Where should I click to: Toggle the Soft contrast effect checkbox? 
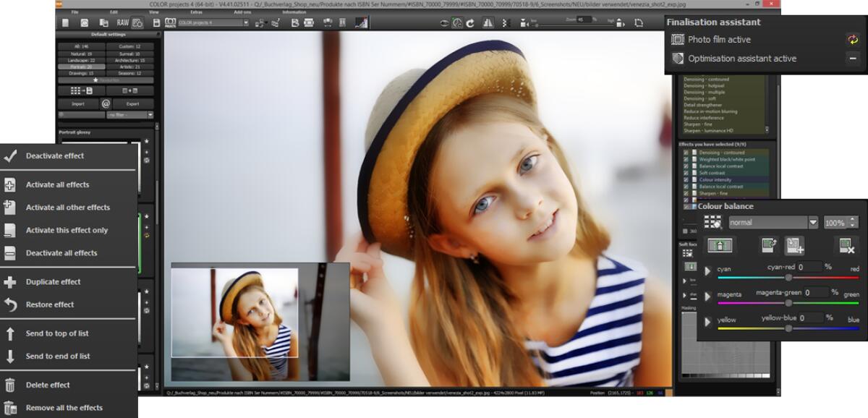686,173
